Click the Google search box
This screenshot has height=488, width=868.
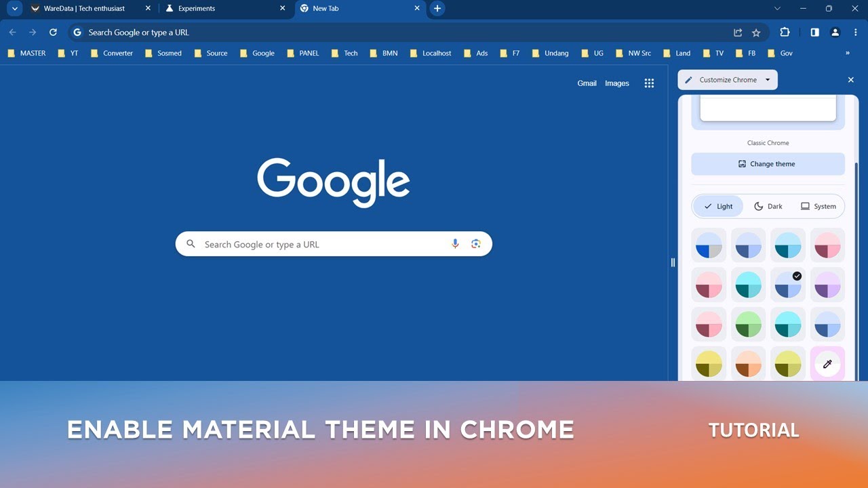[x=334, y=244]
